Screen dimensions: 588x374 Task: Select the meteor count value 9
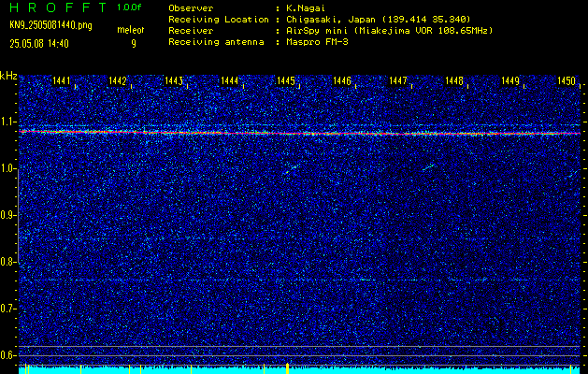point(134,44)
